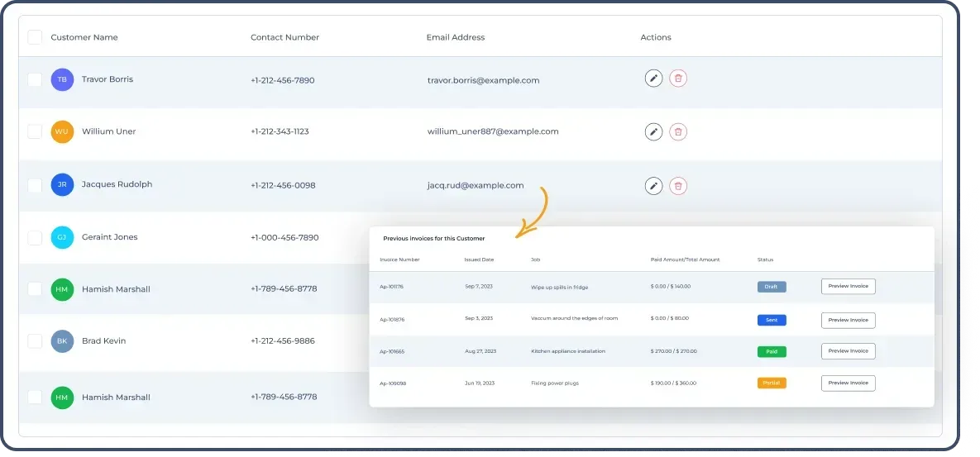This screenshot has width=980, height=457.
Task: Toggle the checkbox for Brad Kevin
Action: 35,341
